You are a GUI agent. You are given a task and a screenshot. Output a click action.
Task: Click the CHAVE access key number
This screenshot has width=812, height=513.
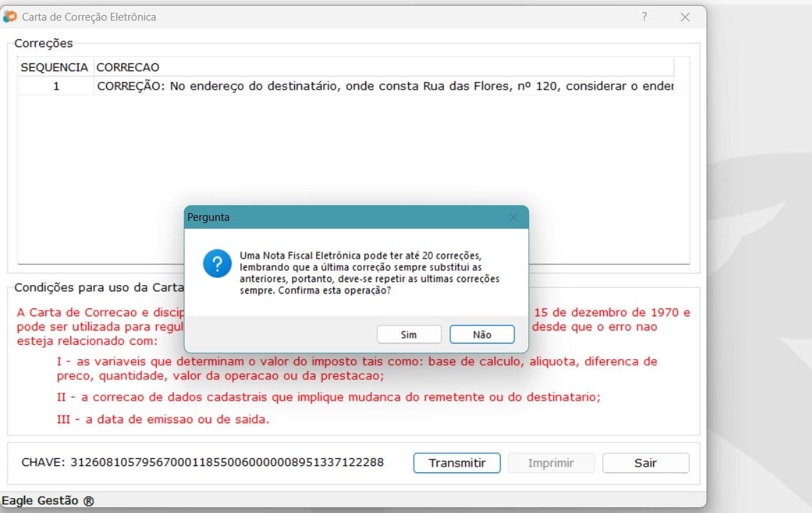pos(227,462)
